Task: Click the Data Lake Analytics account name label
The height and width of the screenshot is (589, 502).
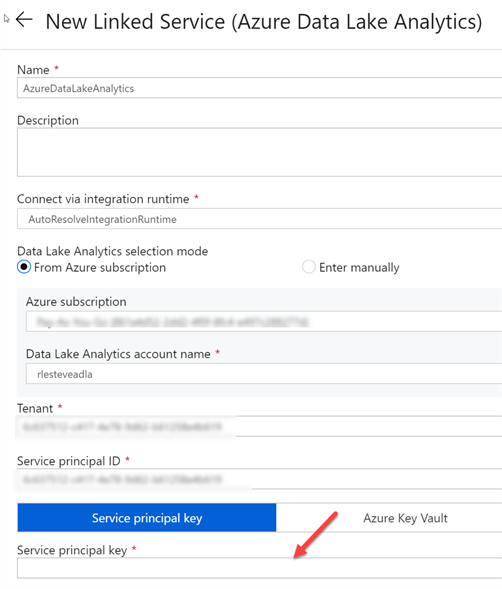Action: (118, 354)
